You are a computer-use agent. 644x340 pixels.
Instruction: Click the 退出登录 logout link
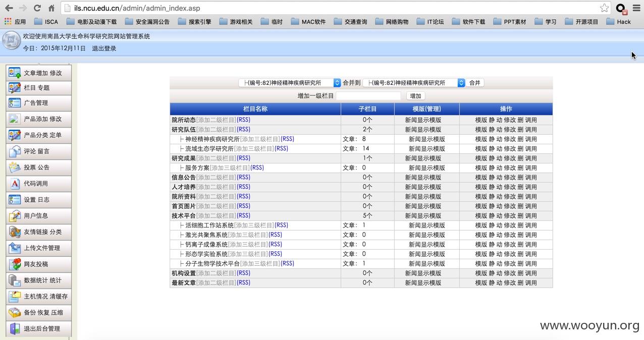click(104, 48)
